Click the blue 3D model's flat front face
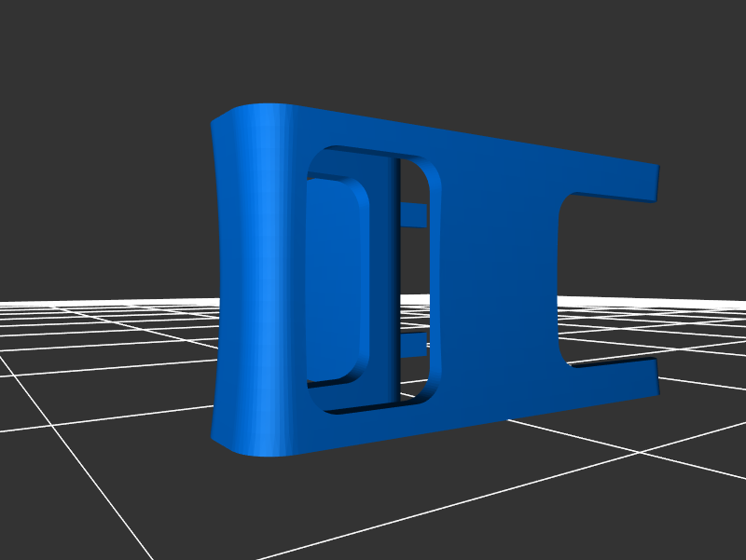The height and width of the screenshot is (560, 746). [x=494, y=280]
